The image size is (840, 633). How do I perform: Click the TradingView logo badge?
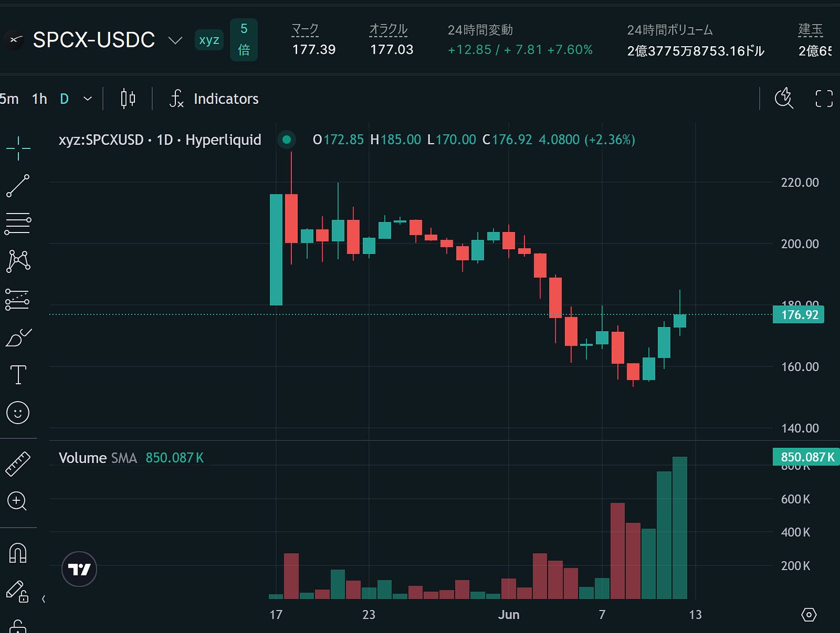(x=79, y=569)
